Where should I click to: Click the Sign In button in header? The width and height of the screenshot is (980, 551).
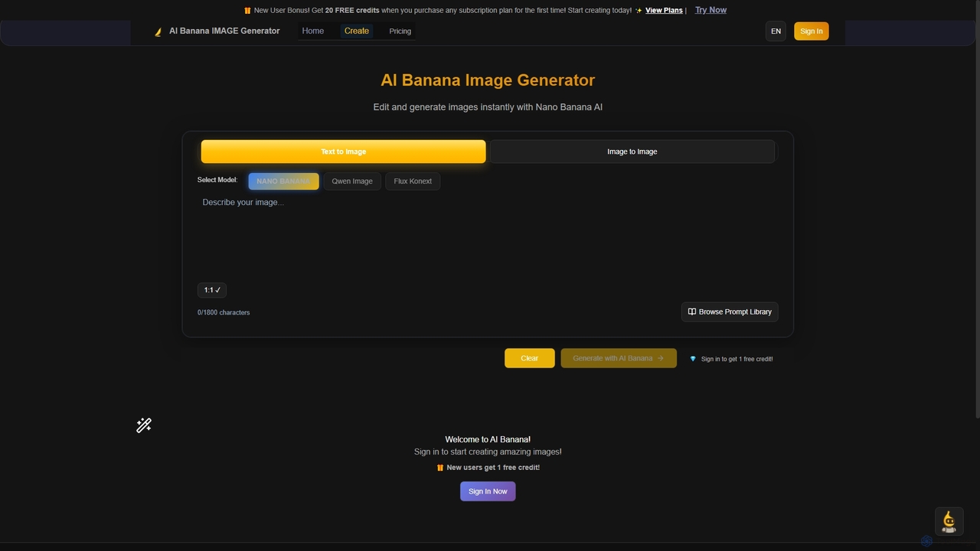(x=812, y=31)
